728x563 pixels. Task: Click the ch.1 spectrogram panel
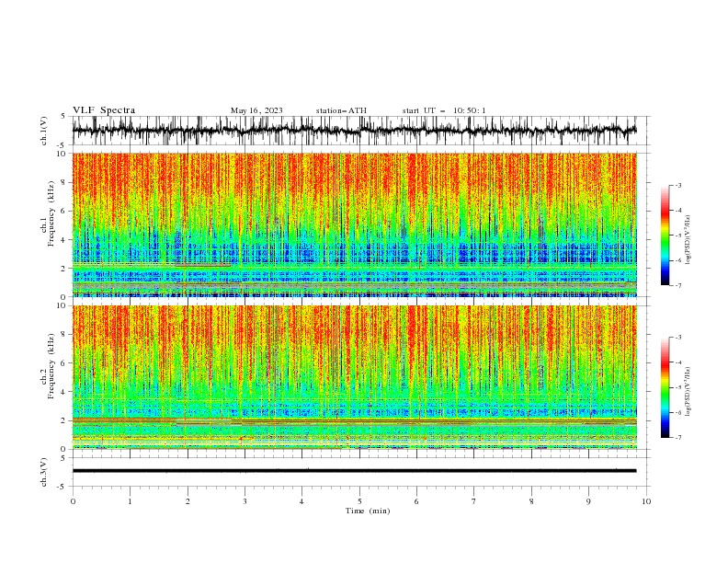pyautogui.click(x=354, y=224)
